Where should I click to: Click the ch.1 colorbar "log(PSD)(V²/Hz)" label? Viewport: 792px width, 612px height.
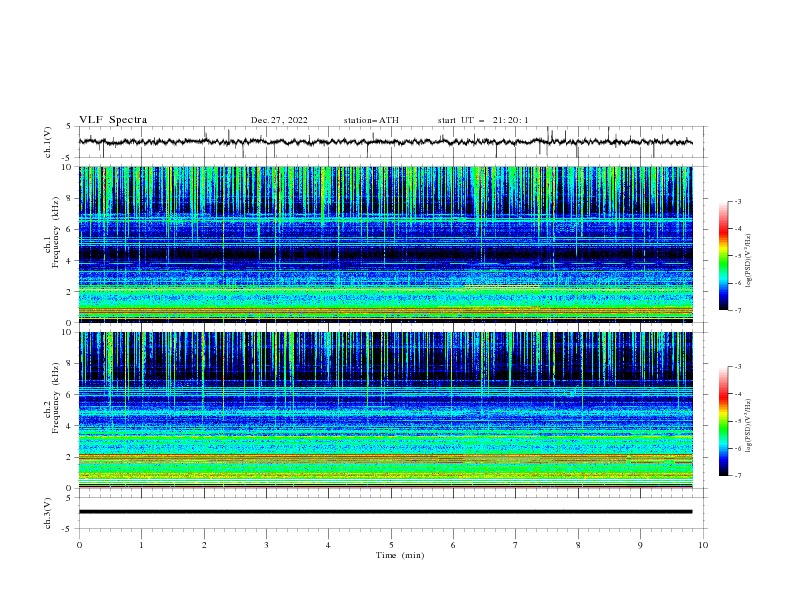pyautogui.click(x=748, y=261)
